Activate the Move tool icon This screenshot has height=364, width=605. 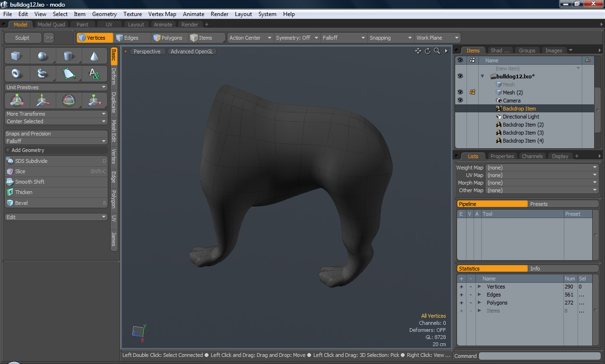click(43, 100)
